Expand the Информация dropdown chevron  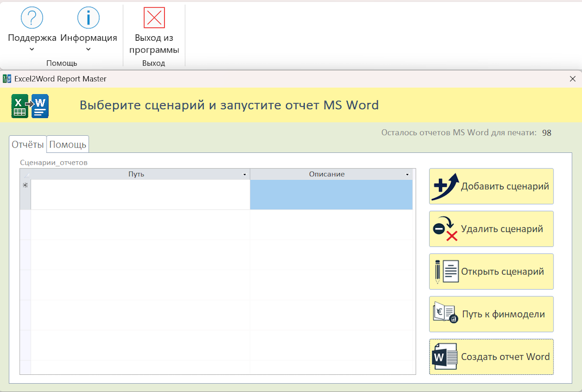[x=88, y=49]
